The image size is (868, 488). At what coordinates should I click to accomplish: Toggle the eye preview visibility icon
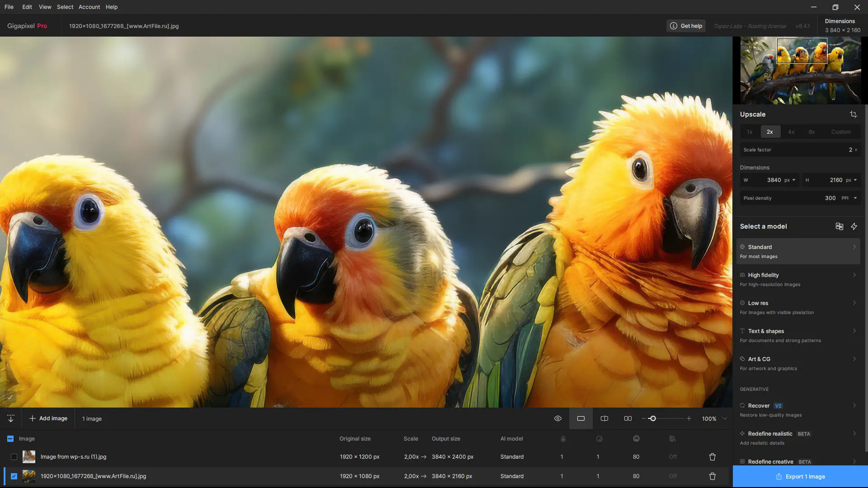pos(557,418)
